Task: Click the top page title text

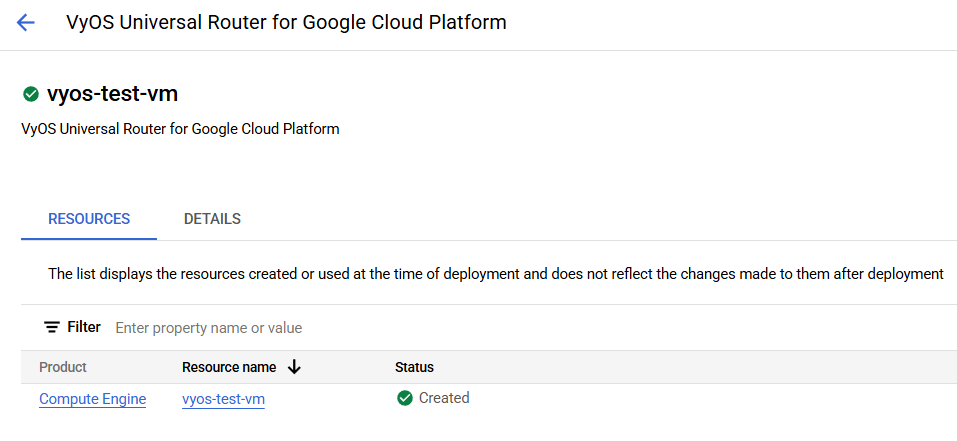Action: (286, 22)
